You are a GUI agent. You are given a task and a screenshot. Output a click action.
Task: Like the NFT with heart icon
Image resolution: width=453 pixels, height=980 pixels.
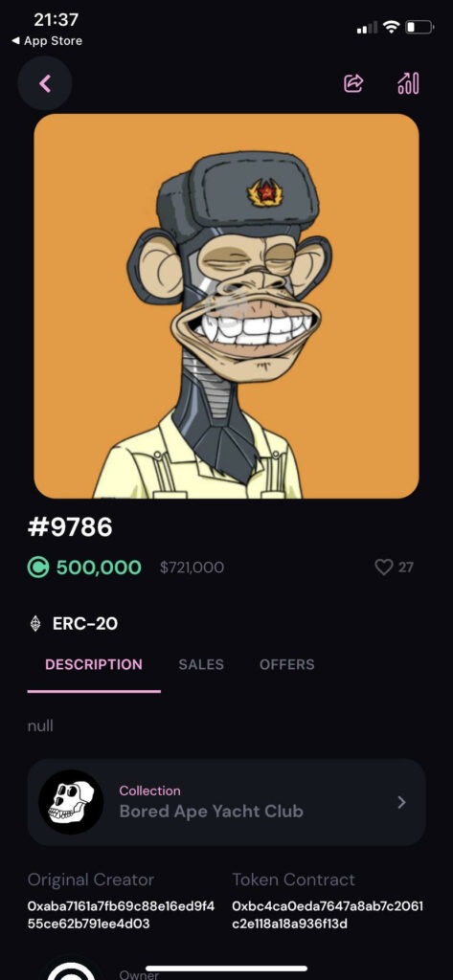[x=383, y=567]
